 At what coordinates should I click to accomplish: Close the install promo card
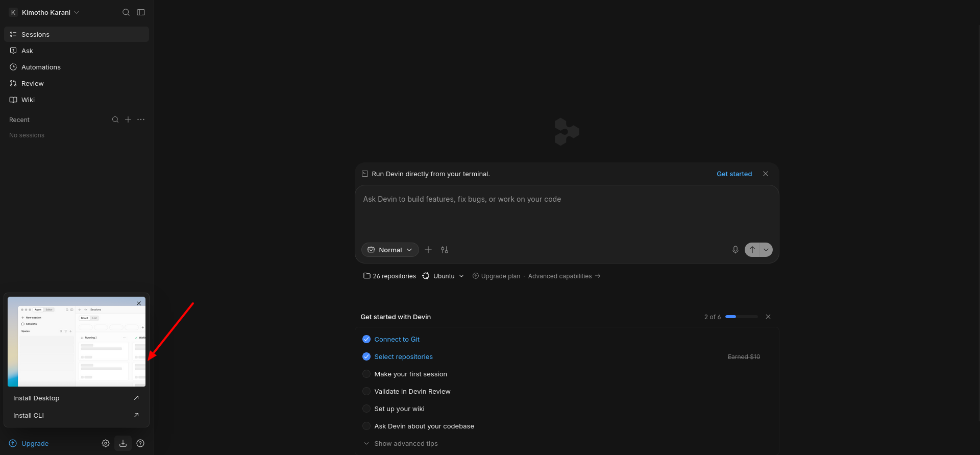tap(139, 303)
